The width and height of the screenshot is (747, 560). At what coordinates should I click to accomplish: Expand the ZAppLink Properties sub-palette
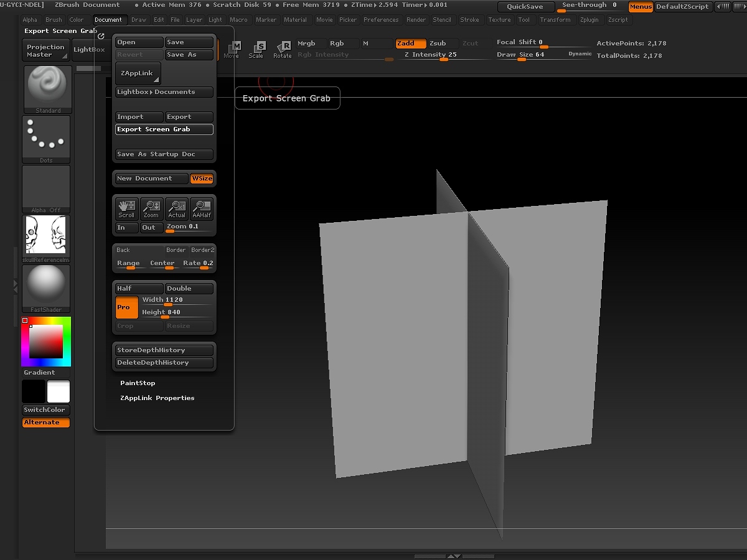click(157, 398)
